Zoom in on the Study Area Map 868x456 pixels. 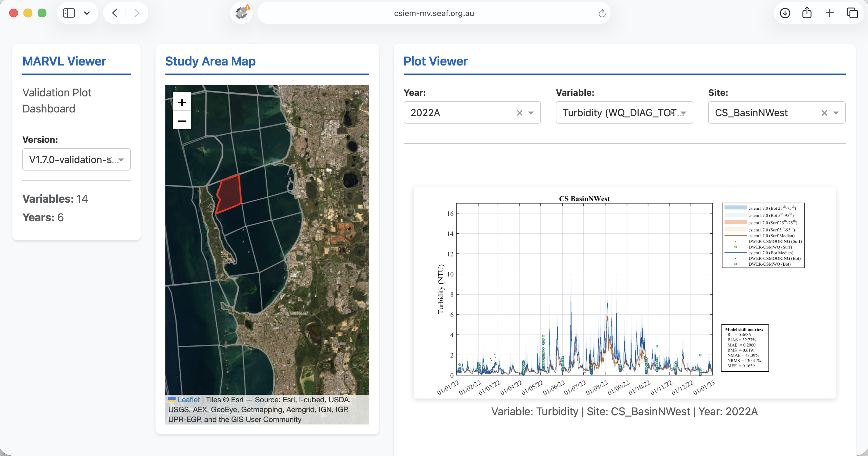tap(182, 102)
